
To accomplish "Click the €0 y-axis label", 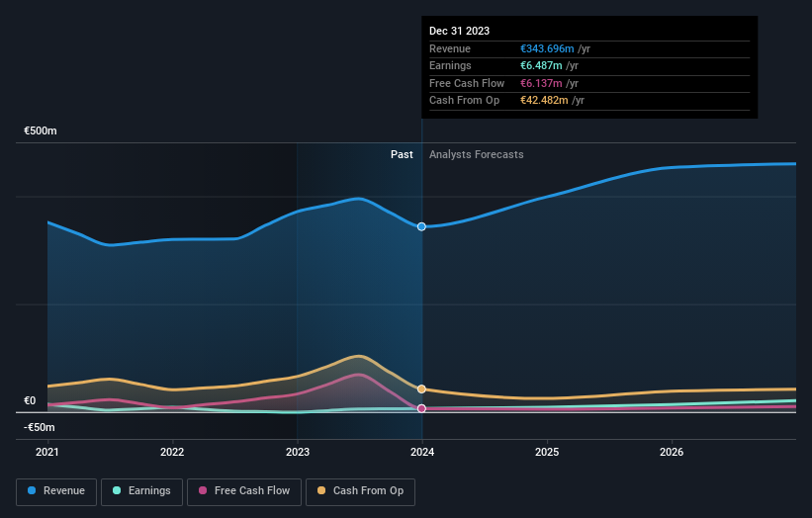I will pyautogui.click(x=30, y=400).
